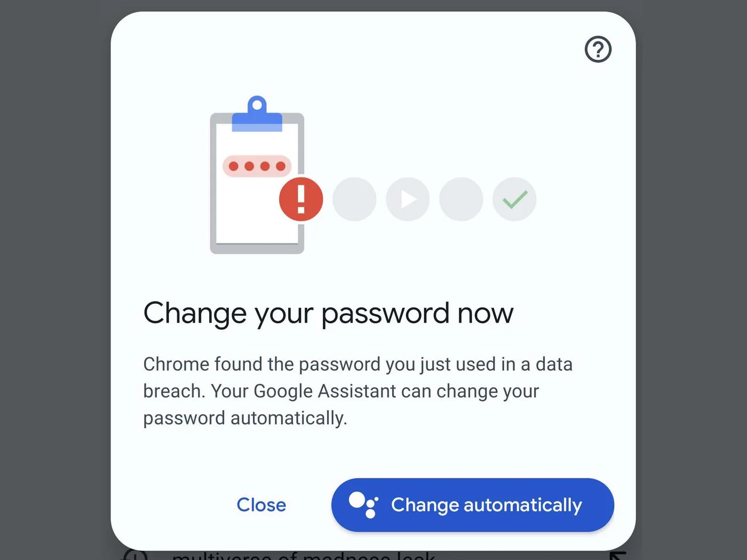Click the history clock icon beside suggestion
Image resolution: width=747 pixels, height=560 pixels.
coord(136,556)
